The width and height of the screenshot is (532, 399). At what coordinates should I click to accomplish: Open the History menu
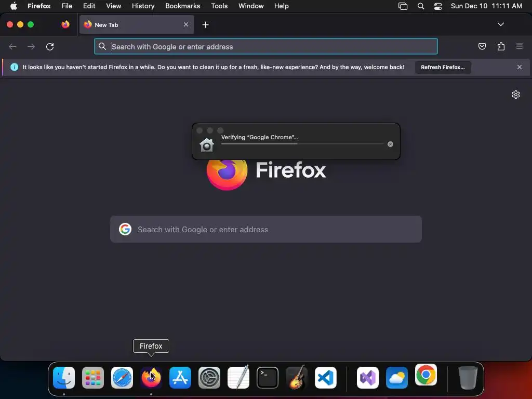[x=143, y=6]
